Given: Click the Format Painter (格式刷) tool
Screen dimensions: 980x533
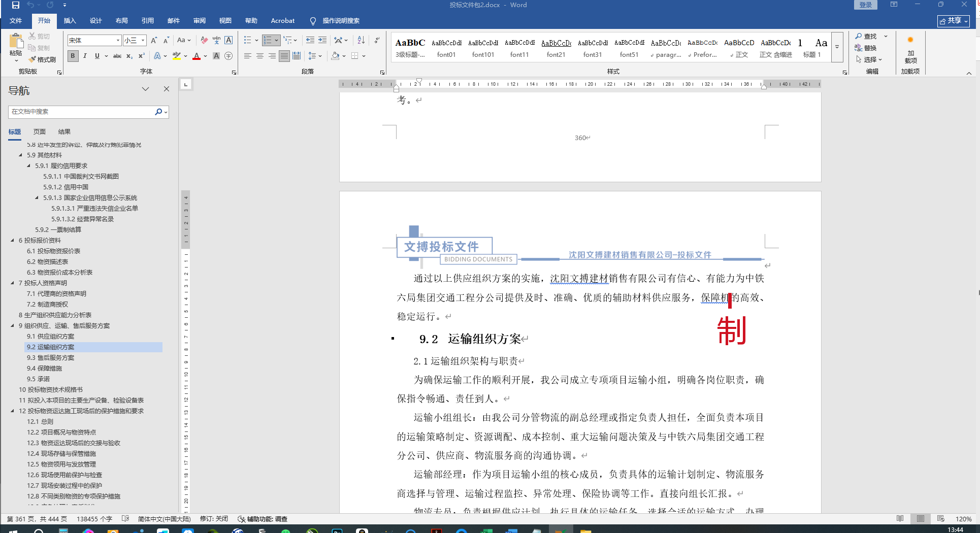Looking at the screenshot, I should point(42,59).
